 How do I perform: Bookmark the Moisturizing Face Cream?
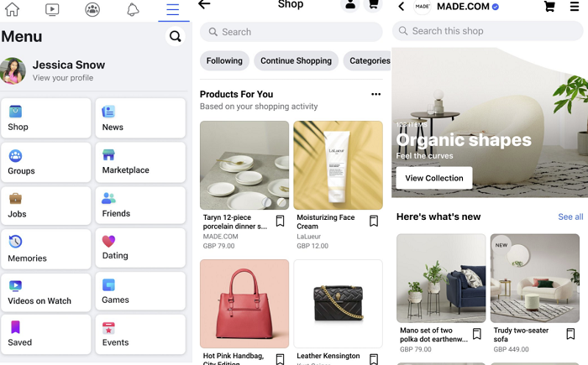coord(374,222)
